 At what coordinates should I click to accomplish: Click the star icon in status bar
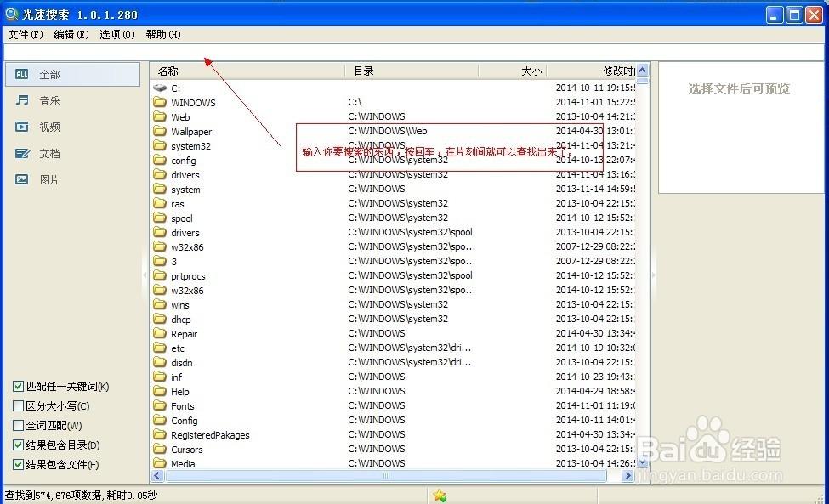coord(440,496)
